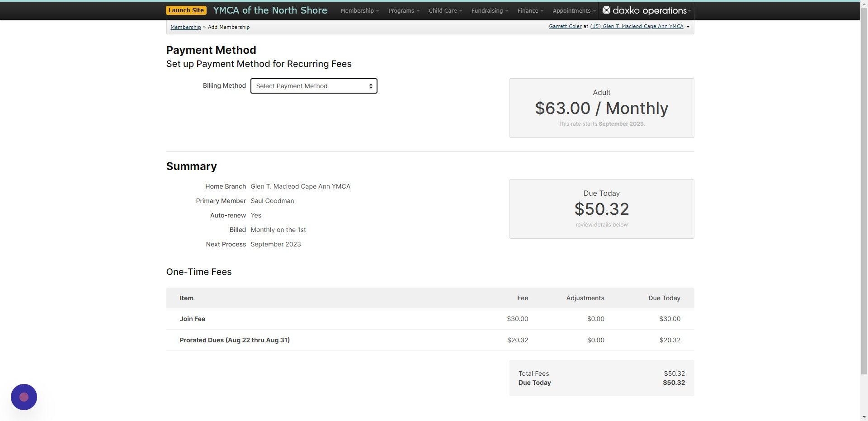Viewport: 868px width, 421px height.
Task: Open the Child Care menu
Action: [x=445, y=10]
